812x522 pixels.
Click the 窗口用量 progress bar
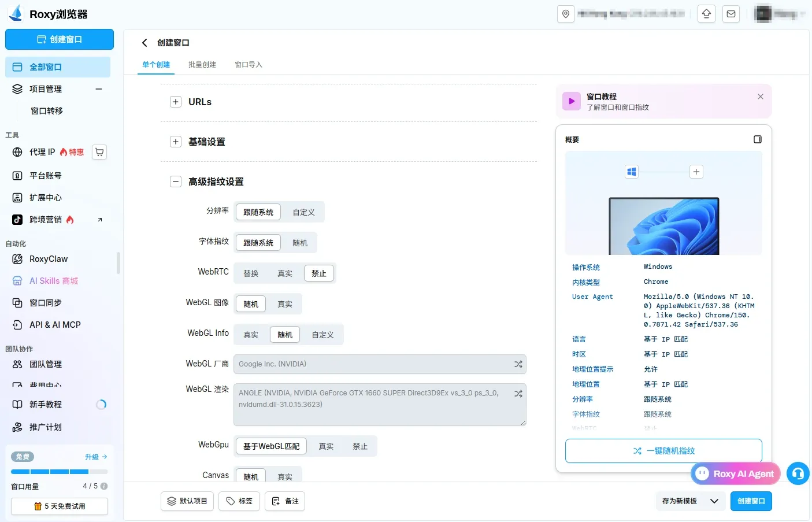(60, 472)
